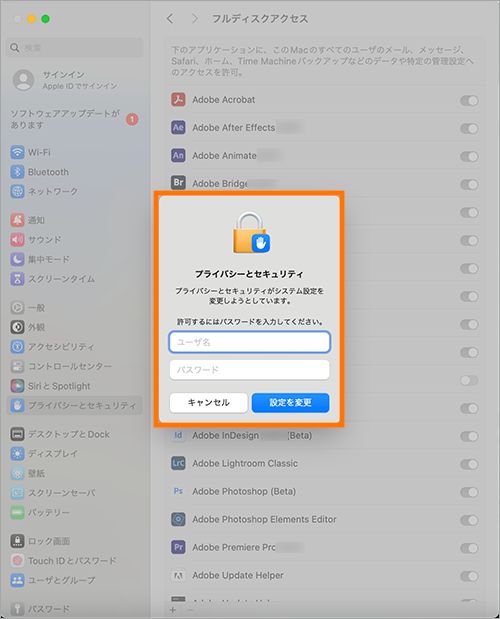The image size is (500, 619).
Task: Toggle Adobe Photoshop (Beta) switch
Action: pos(469,492)
